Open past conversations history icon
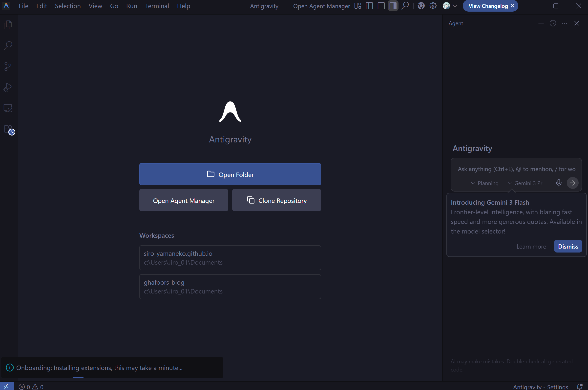588x390 pixels. pyautogui.click(x=553, y=23)
